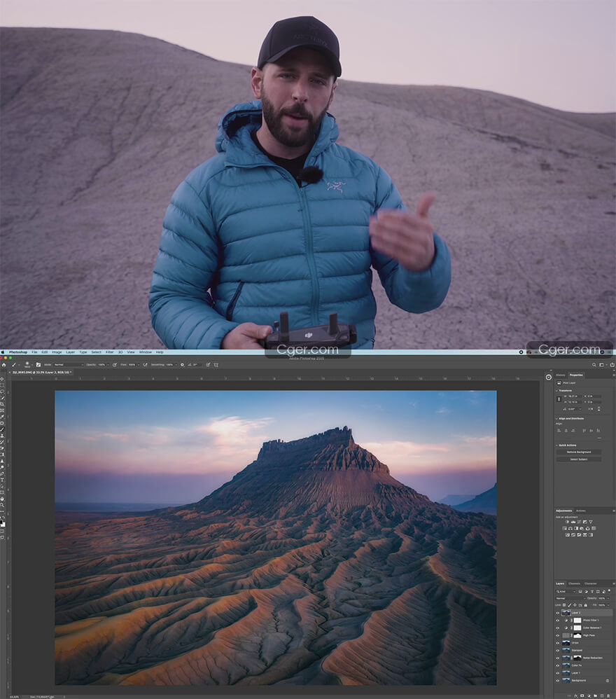The width and height of the screenshot is (616, 699).
Task: Switch to the Actions tab
Action: point(581,511)
